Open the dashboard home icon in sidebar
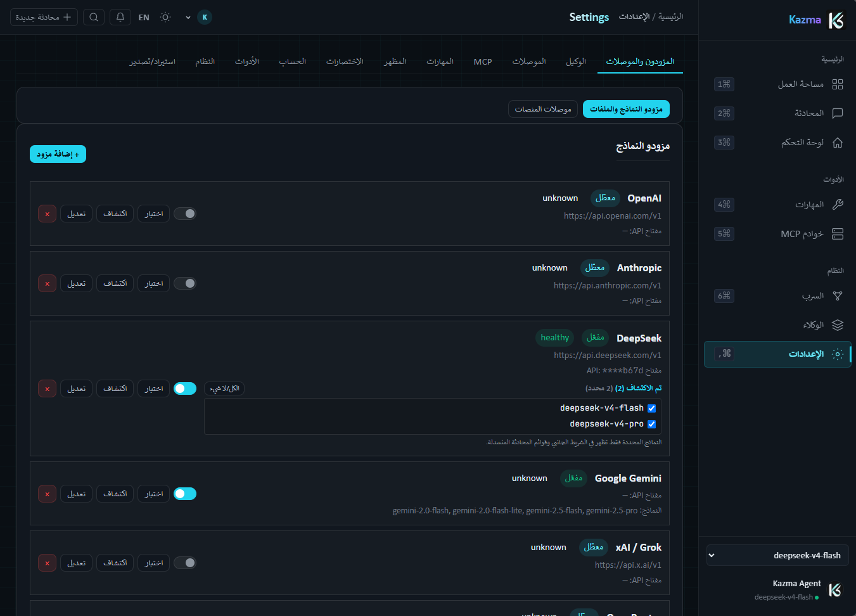This screenshot has width=856, height=616. [838, 143]
